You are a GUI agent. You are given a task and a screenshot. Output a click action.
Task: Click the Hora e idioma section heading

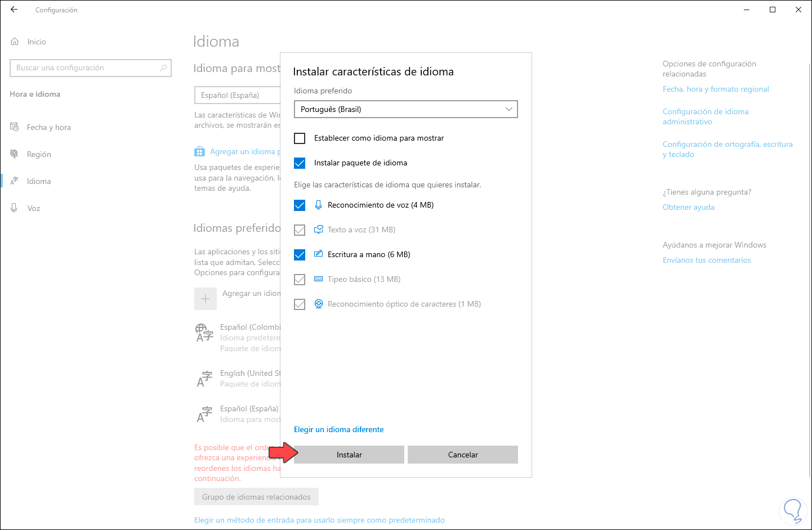tap(35, 94)
